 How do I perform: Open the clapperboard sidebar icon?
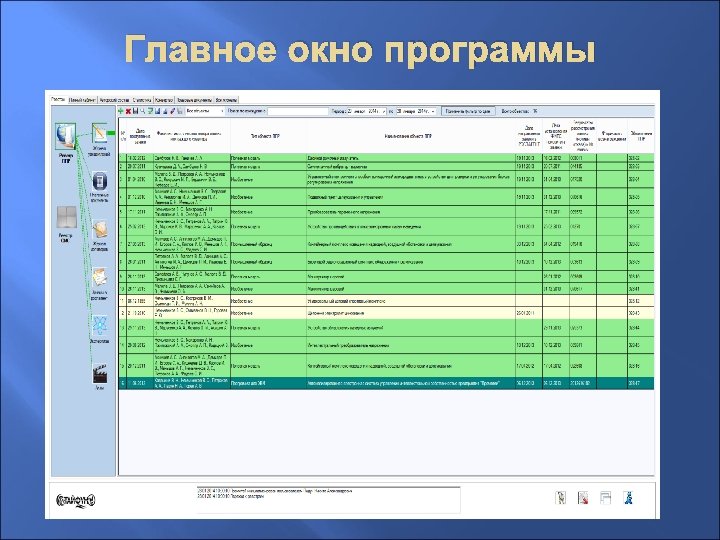click(x=99, y=374)
